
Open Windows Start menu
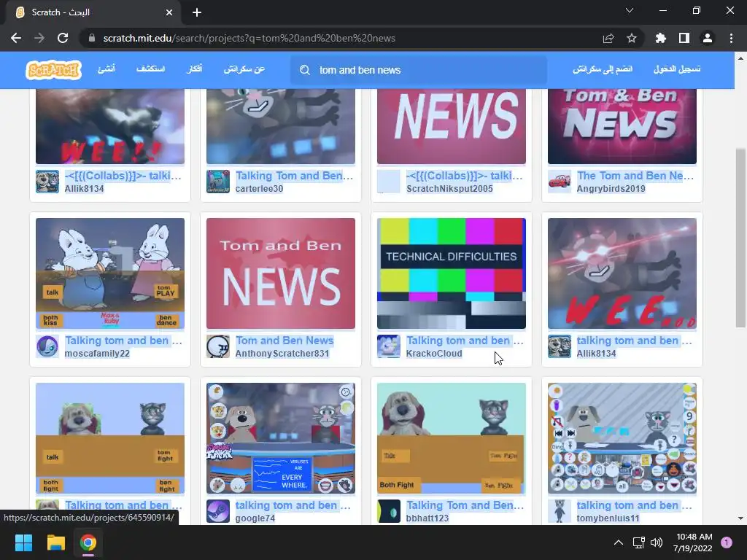tap(23, 542)
